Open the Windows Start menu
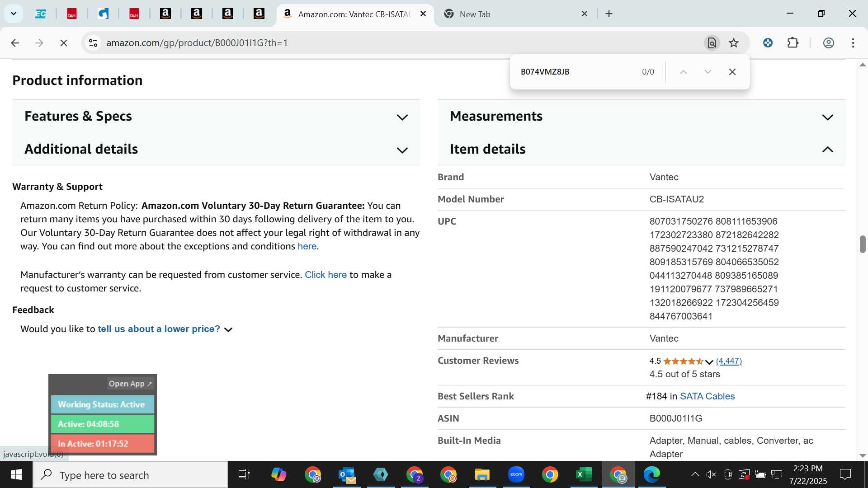Viewport: 868px width, 488px height. (16, 475)
